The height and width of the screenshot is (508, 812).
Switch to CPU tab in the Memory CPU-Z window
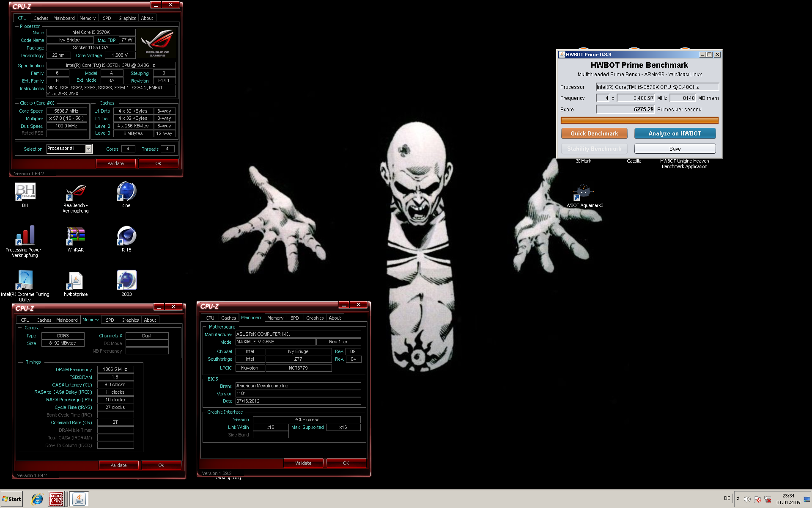(x=25, y=320)
